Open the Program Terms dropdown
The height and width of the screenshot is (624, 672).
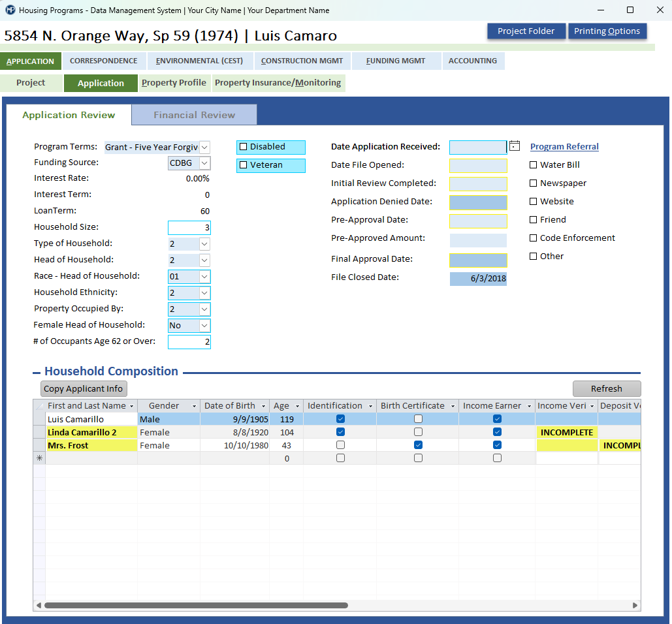point(205,148)
